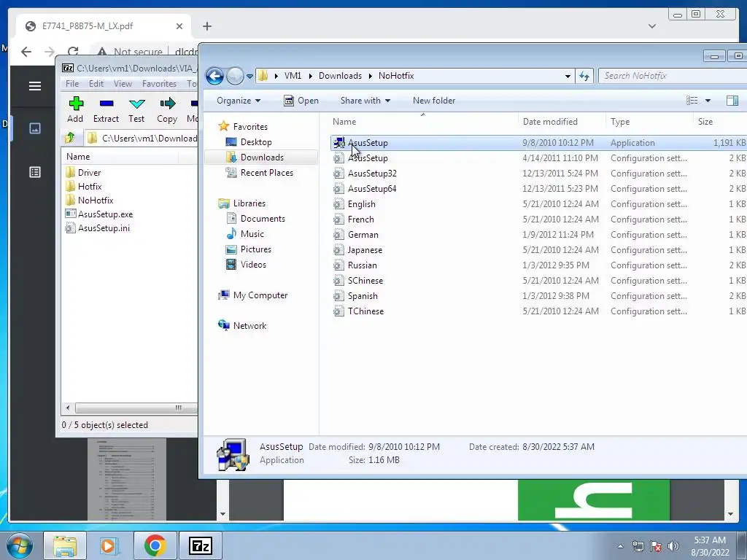
Task: Click Downloads in the address breadcrumb
Action: click(340, 76)
